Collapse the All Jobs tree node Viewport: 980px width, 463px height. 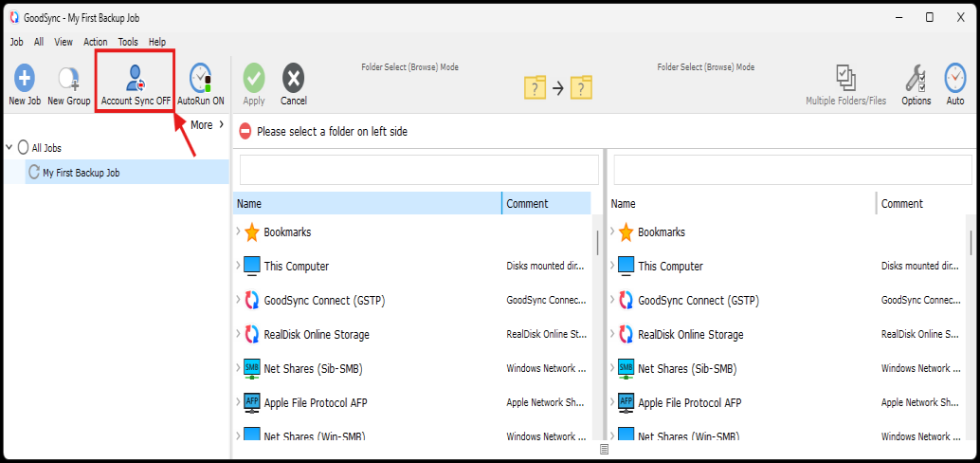click(9, 148)
